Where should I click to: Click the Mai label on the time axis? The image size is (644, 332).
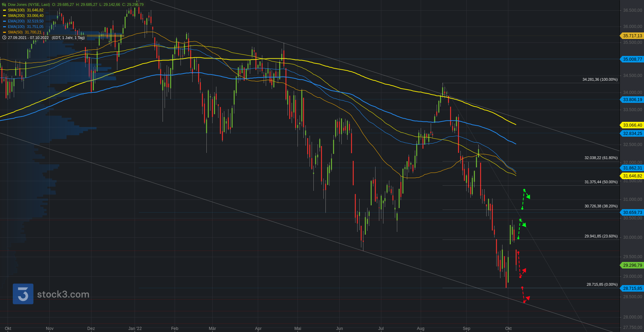click(297, 329)
